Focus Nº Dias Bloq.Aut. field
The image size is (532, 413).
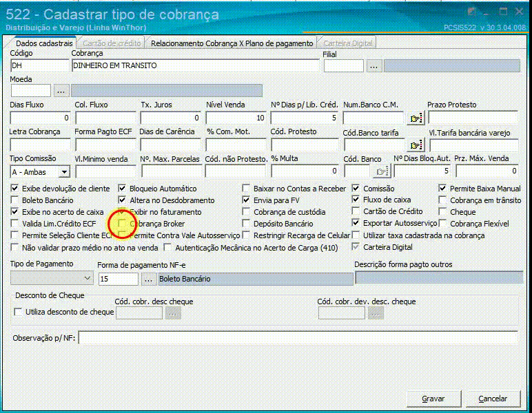(x=422, y=171)
